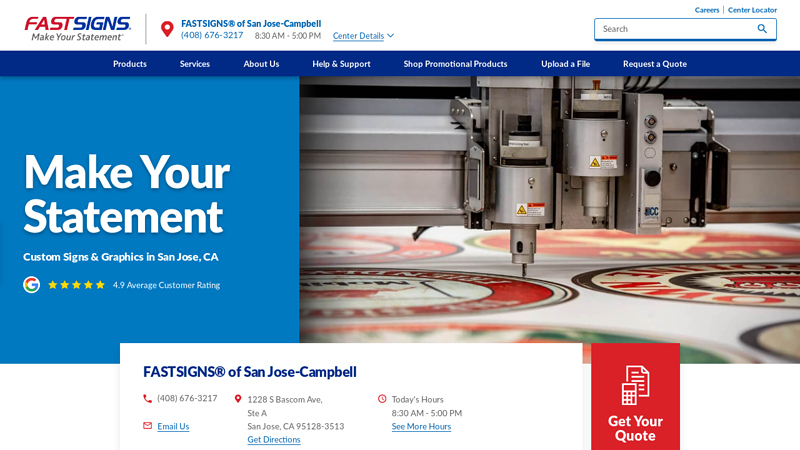Open the Help & Support menu
The image size is (800, 450).
point(341,64)
